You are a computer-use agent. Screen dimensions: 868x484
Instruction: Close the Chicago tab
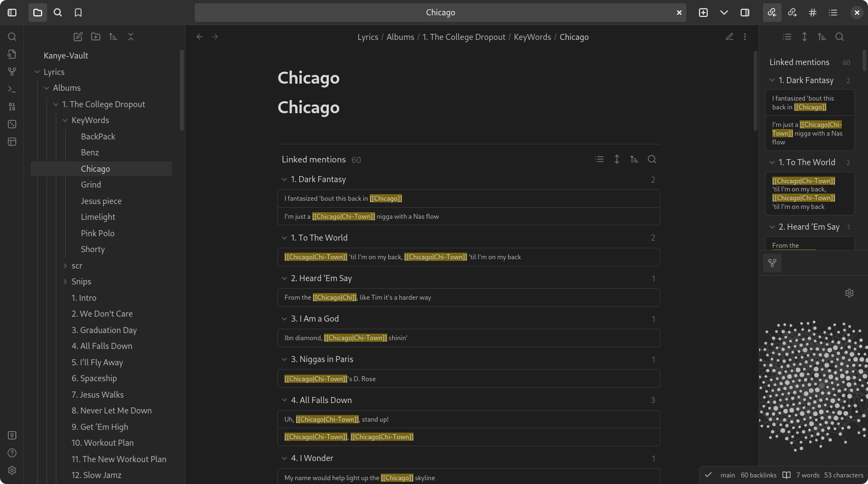click(x=679, y=13)
